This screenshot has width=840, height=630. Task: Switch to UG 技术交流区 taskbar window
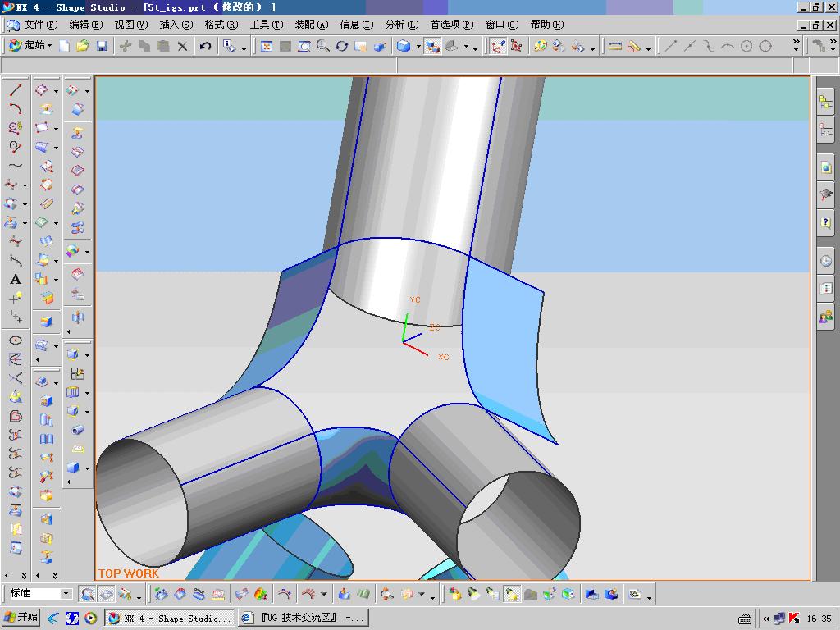click(303, 618)
